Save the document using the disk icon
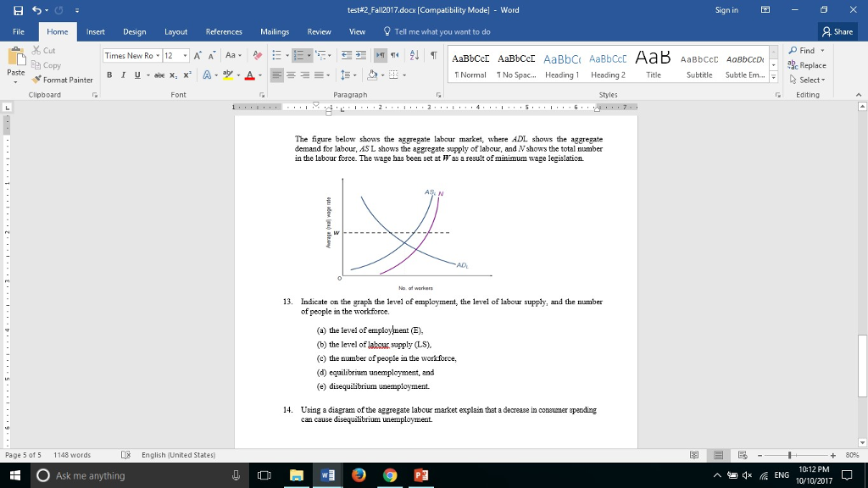This screenshot has height=488, width=868. coord(14,10)
